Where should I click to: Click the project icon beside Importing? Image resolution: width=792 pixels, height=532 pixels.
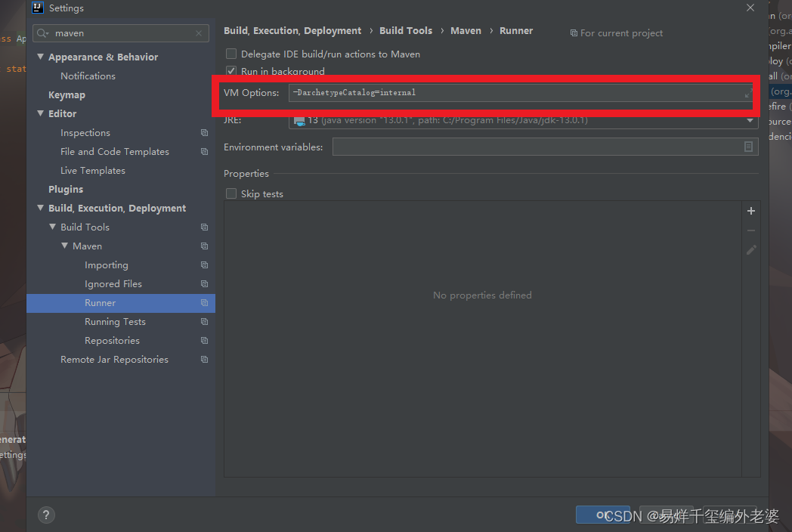click(x=205, y=265)
